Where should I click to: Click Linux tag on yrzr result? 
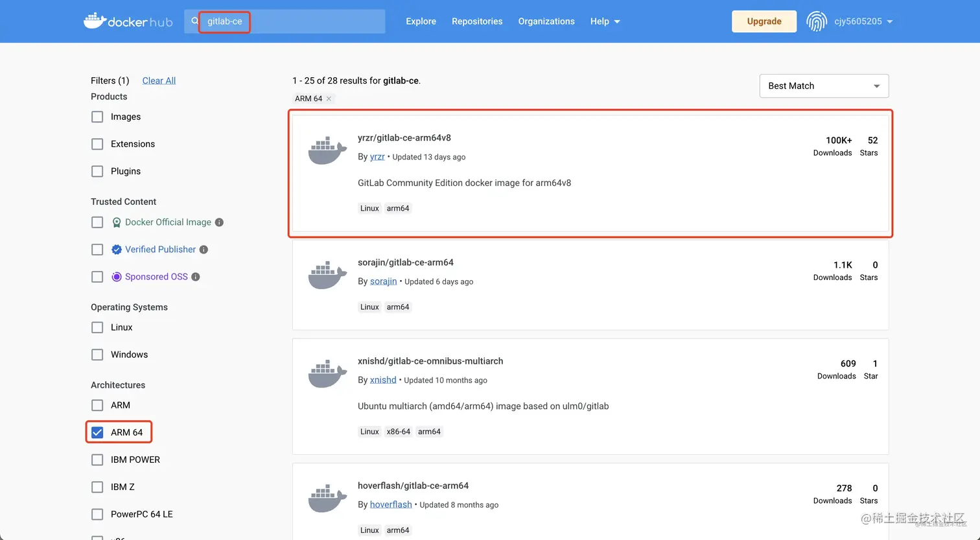pyautogui.click(x=369, y=209)
